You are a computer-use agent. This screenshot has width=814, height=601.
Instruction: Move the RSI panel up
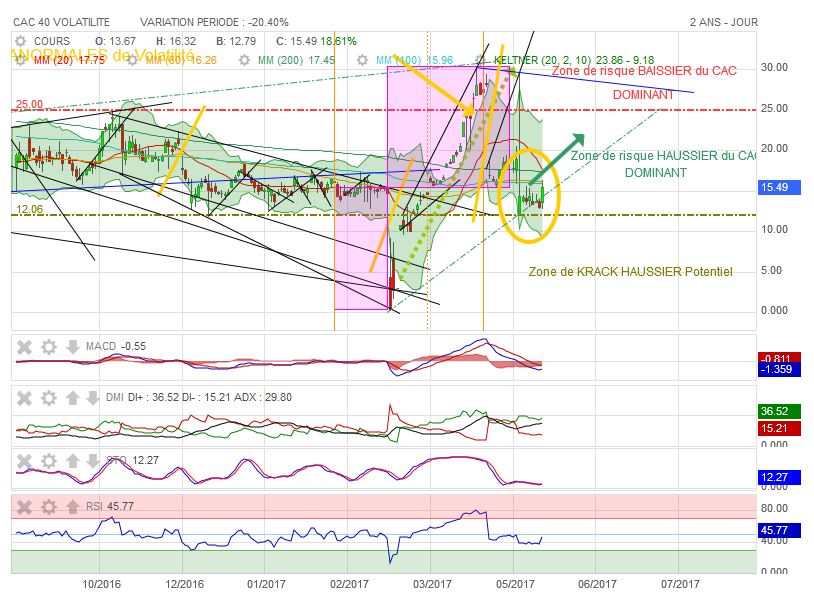[73, 507]
